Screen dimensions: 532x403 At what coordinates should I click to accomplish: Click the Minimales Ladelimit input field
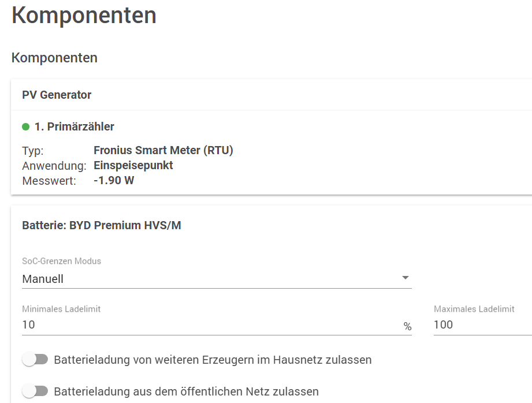tap(208, 325)
